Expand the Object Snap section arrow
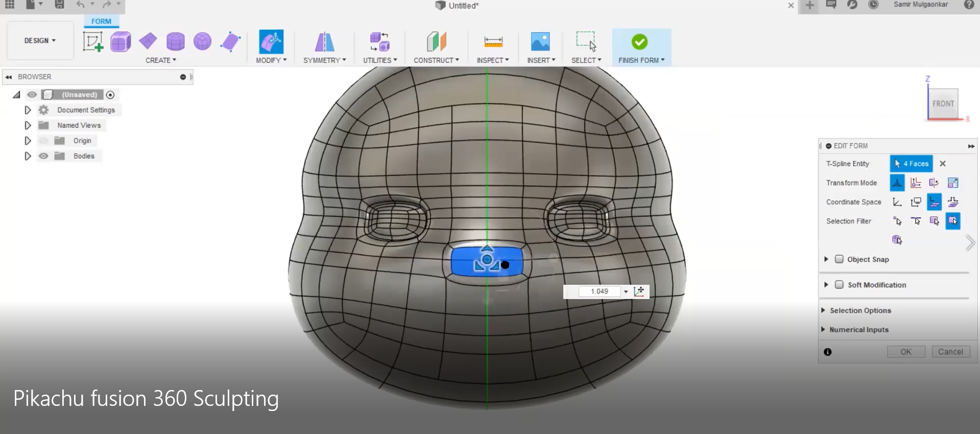This screenshot has height=434, width=980. pos(826,259)
